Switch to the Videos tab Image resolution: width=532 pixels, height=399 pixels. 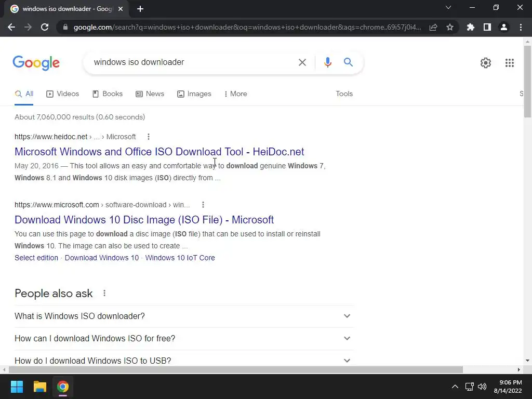pyautogui.click(x=62, y=94)
